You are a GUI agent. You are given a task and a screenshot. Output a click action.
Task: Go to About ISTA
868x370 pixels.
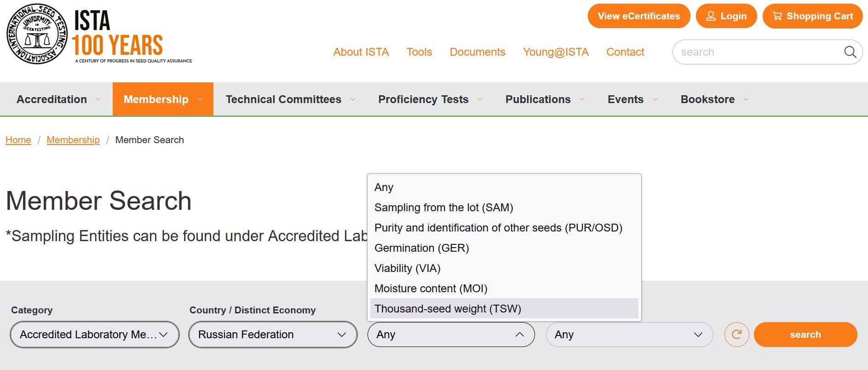pyautogui.click(x=361, y=52)
